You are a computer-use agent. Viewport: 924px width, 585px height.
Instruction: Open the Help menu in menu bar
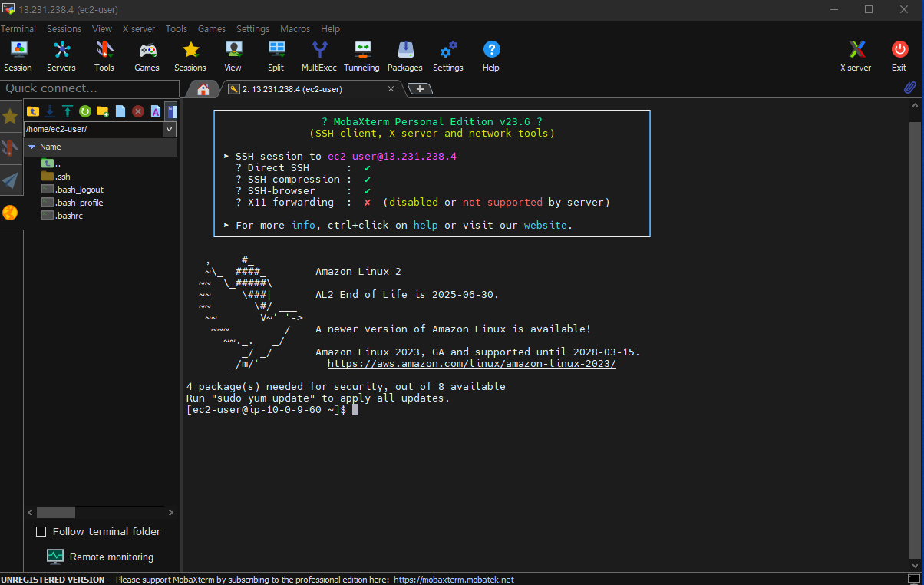click(x=331, y=28)
